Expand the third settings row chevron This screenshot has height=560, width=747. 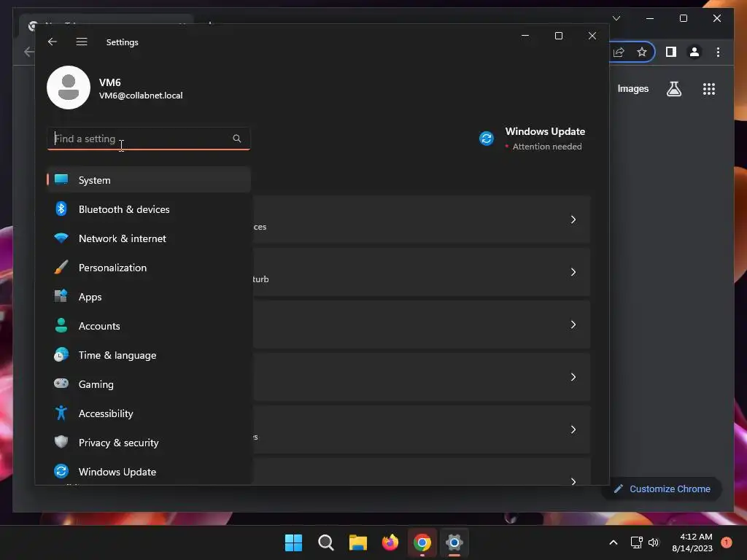pos(573,324)
